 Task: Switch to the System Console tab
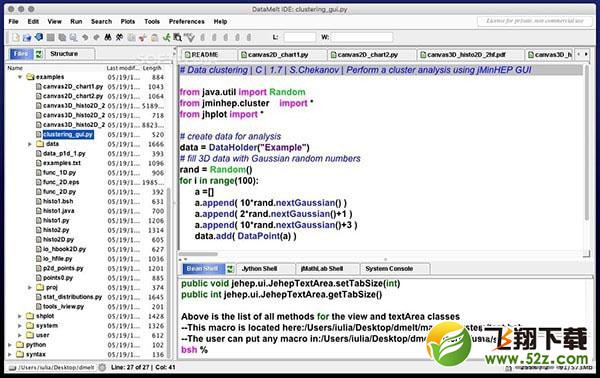pyautogui.click(x=395, y=269)
